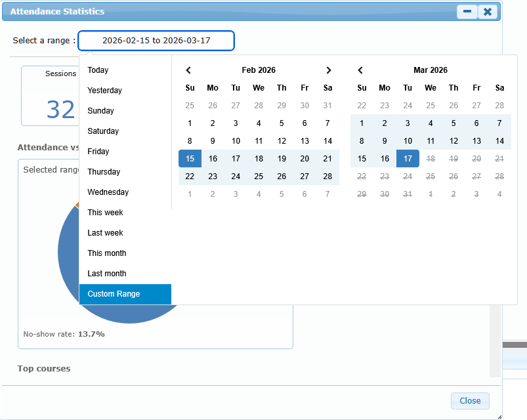Select the Wednesday preset option
This screenshot has width=527, height=420.
point(108,192)
